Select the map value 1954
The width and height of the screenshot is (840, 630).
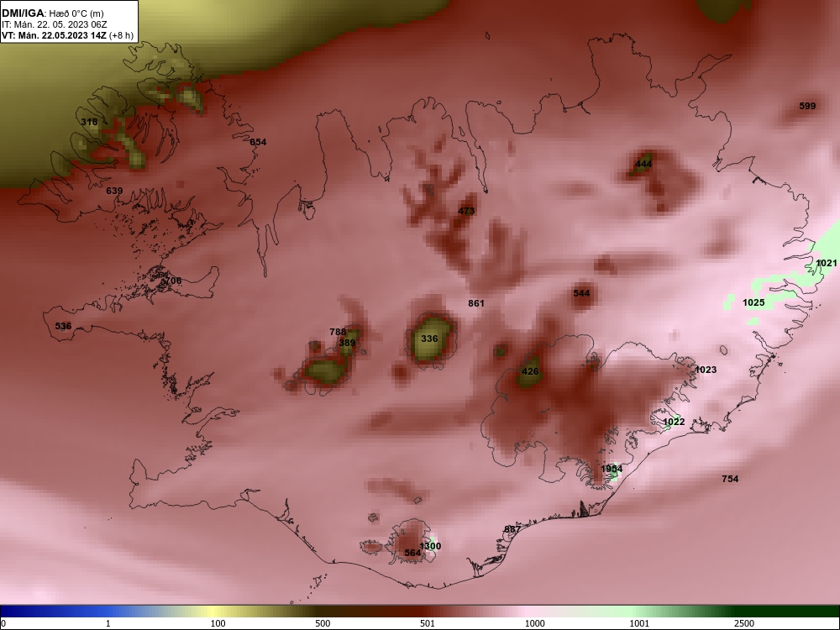pos(612,470)
